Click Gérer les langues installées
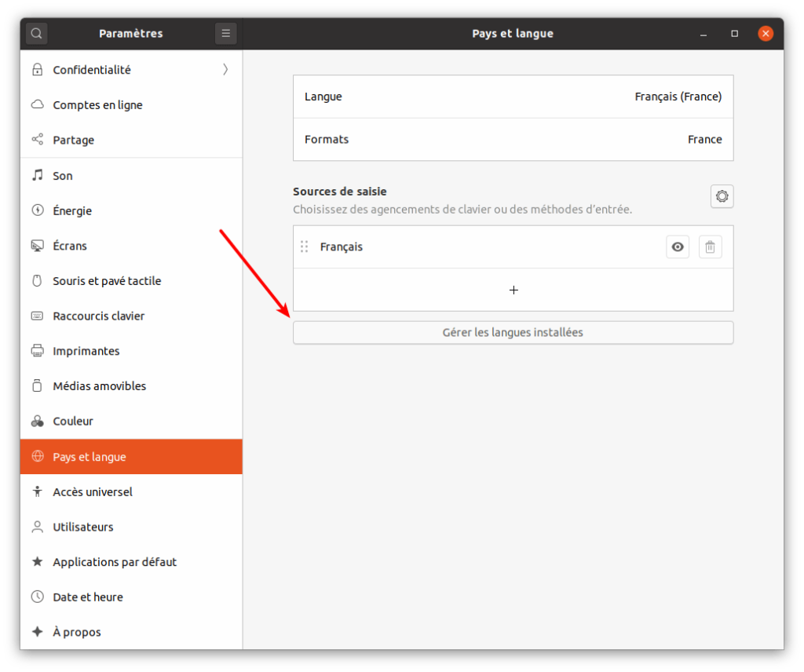This screenshot has height=672, width=804. pyautogui.click(x=513, y=332)
